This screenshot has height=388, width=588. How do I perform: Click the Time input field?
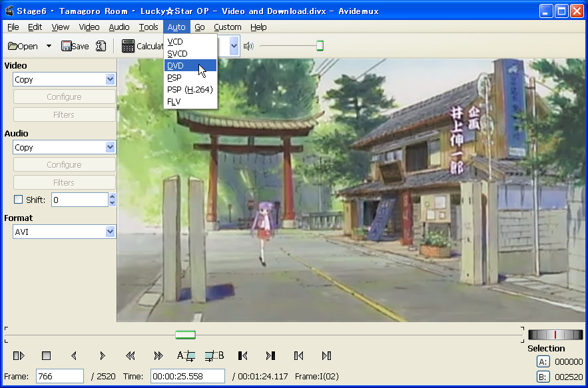tap(188, 376)
